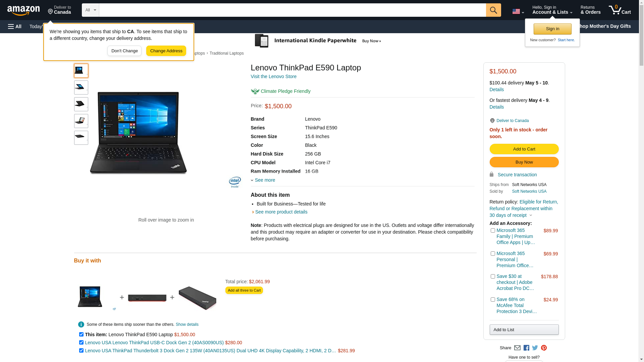
Task: Click the Add to Cart button
Action: (x=524, y=149)
